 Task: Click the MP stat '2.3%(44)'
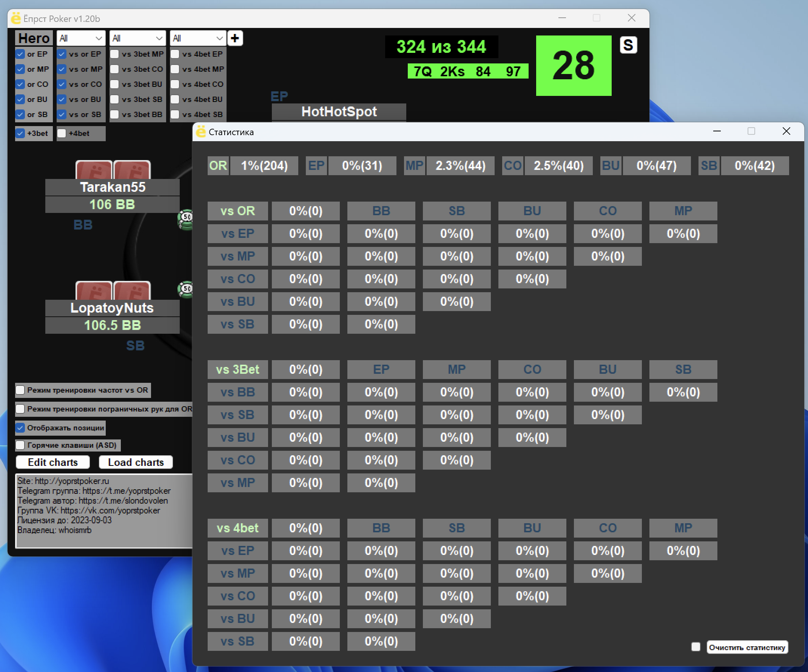461,165
